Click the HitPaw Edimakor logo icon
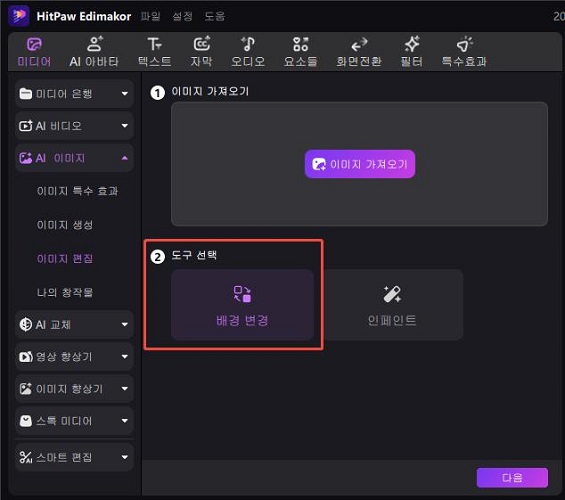Image resolution: width=565 pixels, height=500 pixels. [19, 16]
